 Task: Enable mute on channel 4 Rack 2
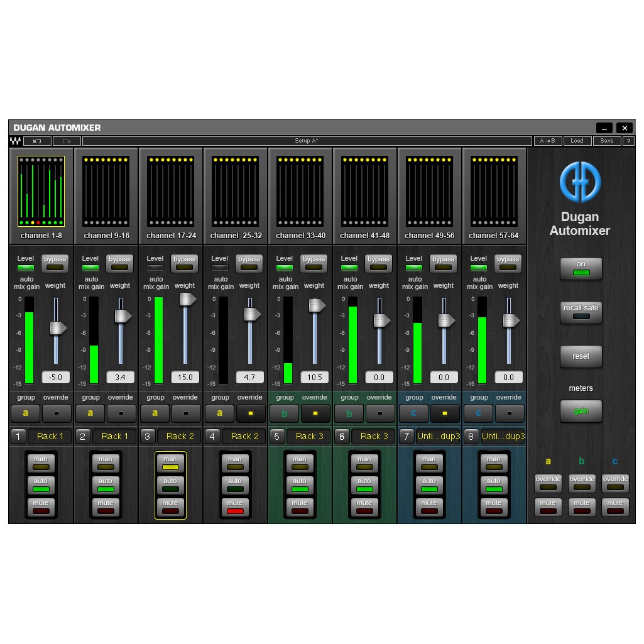coord(235,507)
